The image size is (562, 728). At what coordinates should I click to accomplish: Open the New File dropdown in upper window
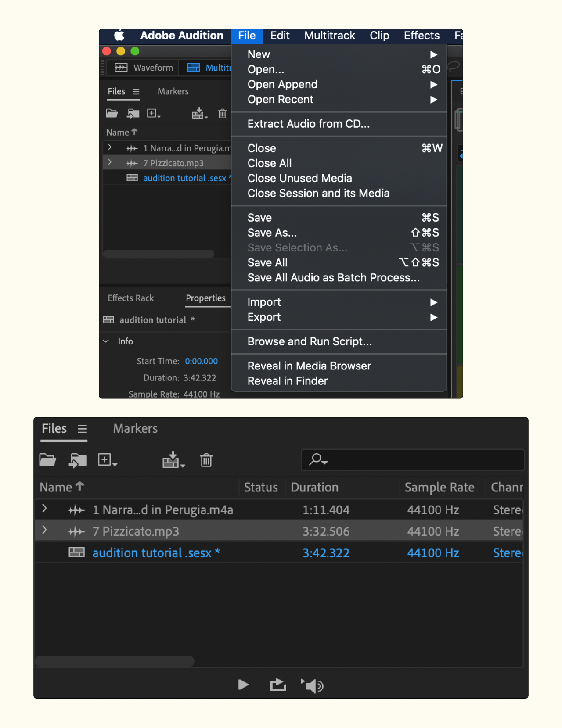coord(153,114)
